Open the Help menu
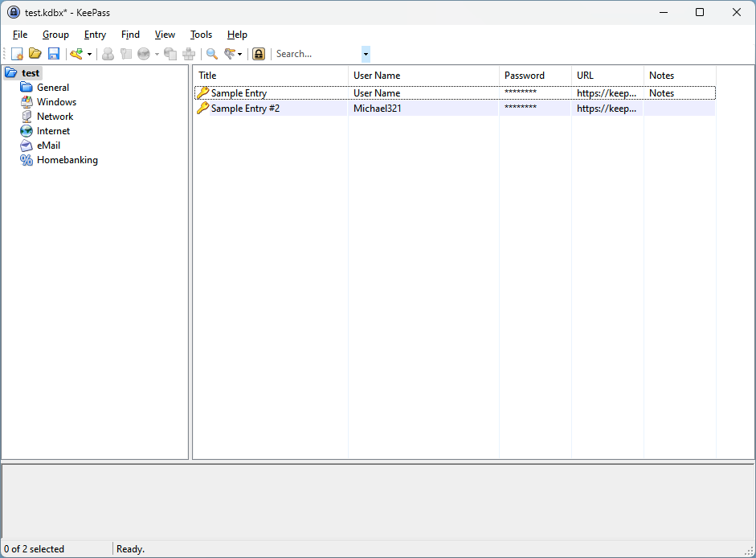Screen dimensions: 756x558 pos(237,35)
